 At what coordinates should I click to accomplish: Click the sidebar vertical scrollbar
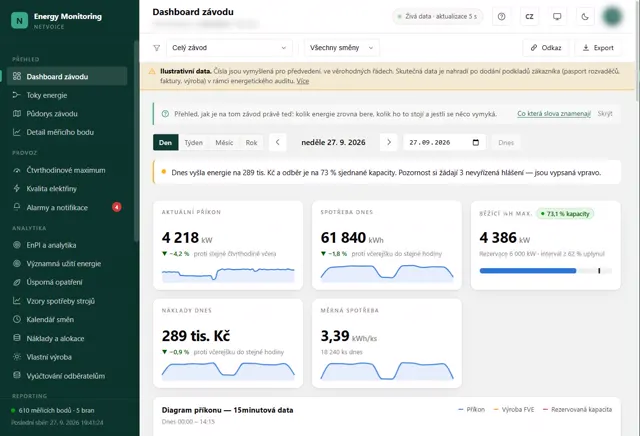[x=136, y=141]
